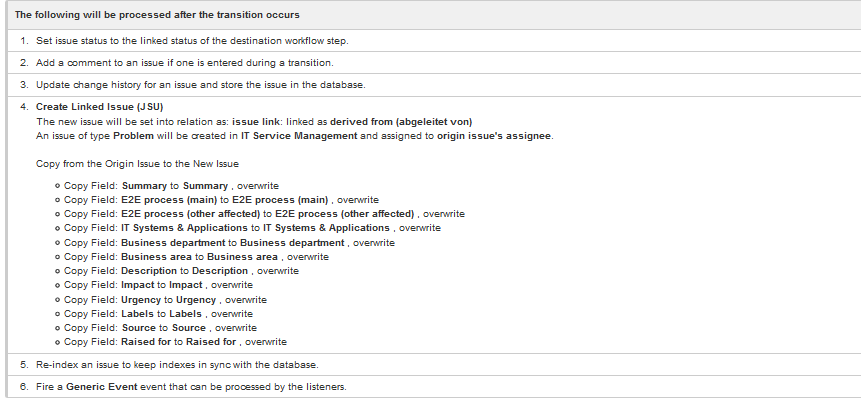Click the origin issue's assignee text

pos(494,136)
